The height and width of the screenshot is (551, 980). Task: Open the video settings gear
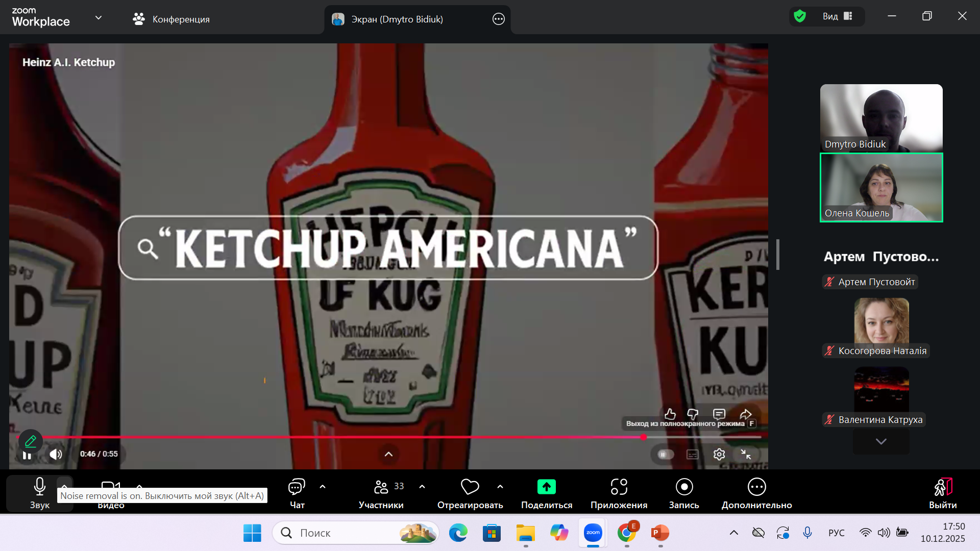click(x=719, y=454)
